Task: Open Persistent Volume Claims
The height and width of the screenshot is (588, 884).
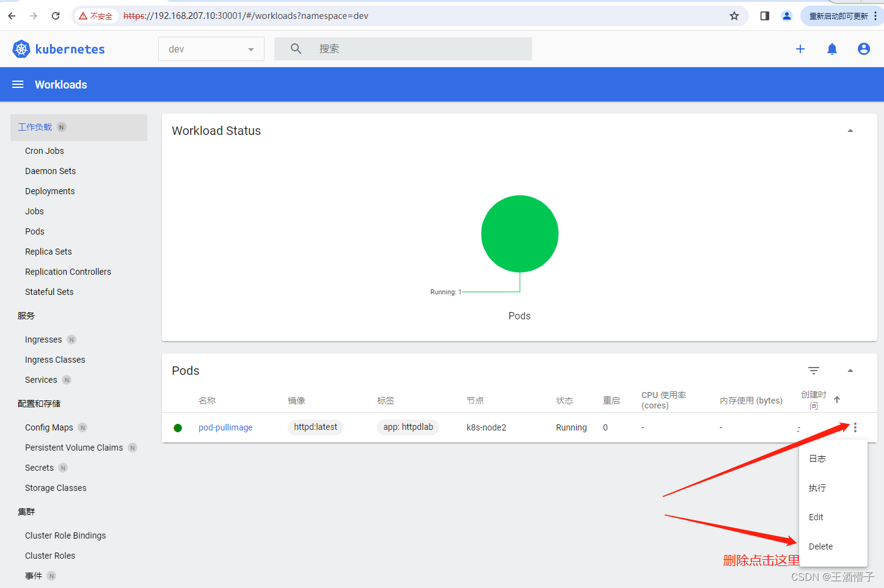Action: click(x=74, y=448)
